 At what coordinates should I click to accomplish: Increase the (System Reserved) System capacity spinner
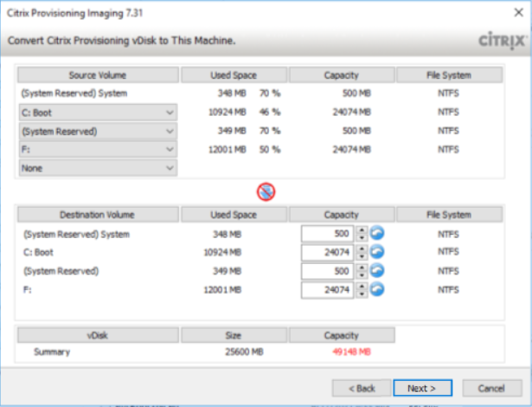tap(362, 229)
